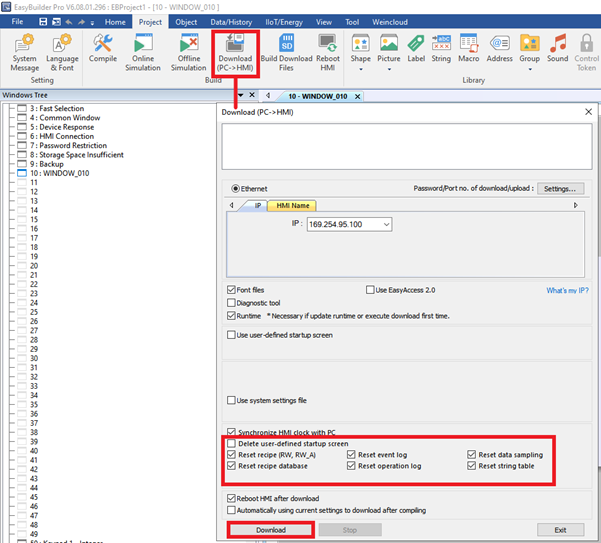Switch to the Data/History ribbon tab
Screen dimensions: 601x543
[231, 22]
